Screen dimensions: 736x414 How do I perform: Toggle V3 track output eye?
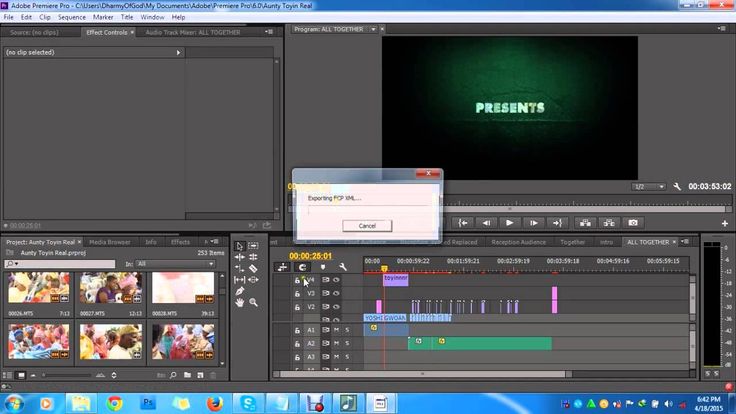click(x=336, y=293)
